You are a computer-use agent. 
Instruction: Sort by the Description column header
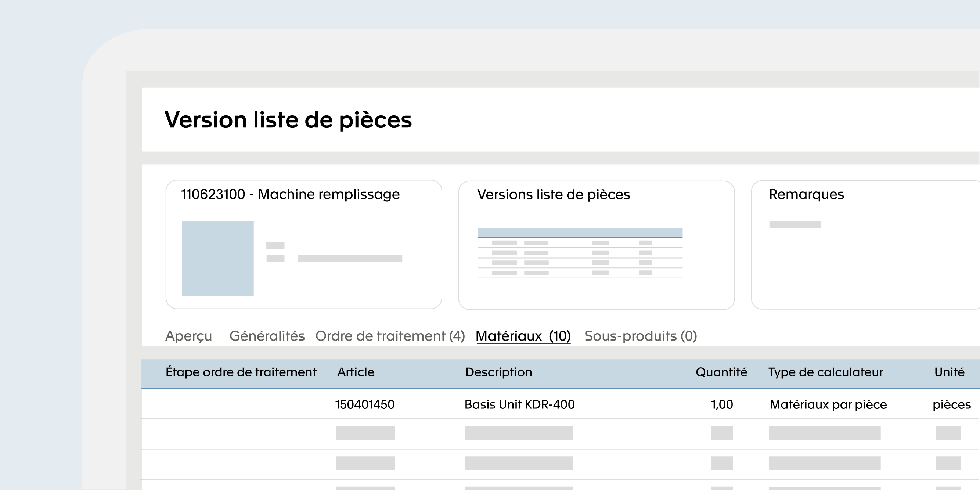(499, 372)
